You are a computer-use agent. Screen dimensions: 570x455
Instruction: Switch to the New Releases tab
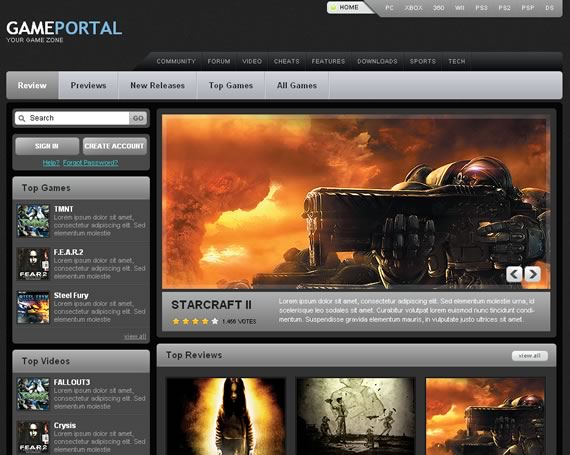tap(157, 85)
